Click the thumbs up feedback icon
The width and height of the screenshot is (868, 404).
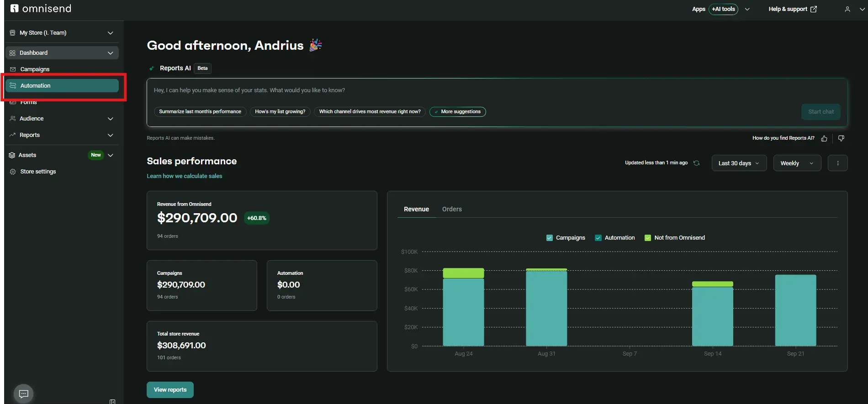coord(824,138)
